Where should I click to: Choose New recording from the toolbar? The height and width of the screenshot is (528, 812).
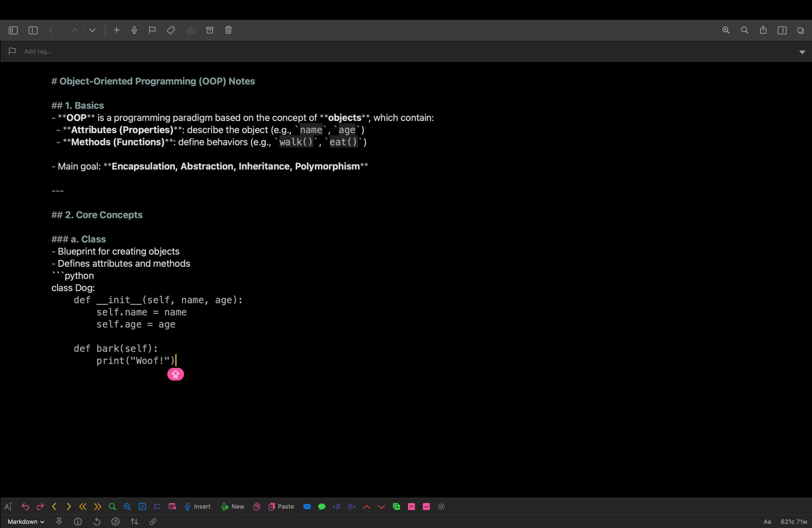tap(232, 507)
